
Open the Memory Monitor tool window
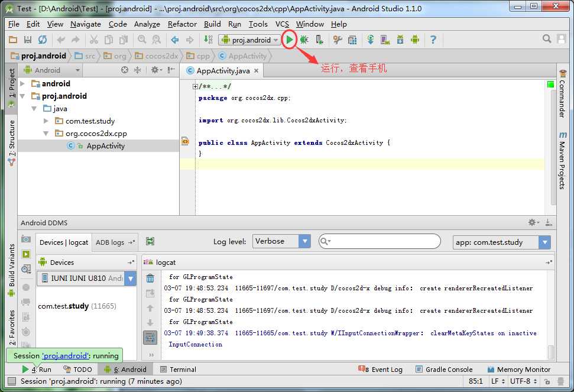tap(519, 370)
